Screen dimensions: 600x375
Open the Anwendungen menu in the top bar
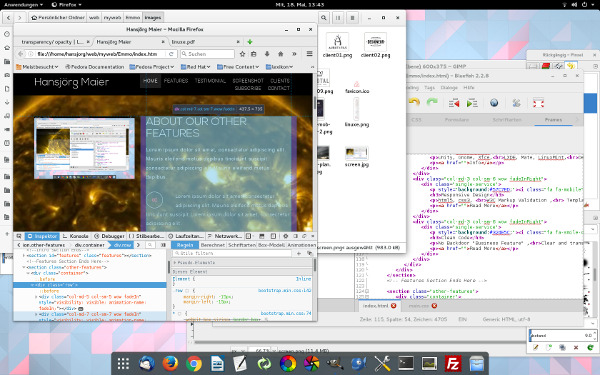(23, 5)
